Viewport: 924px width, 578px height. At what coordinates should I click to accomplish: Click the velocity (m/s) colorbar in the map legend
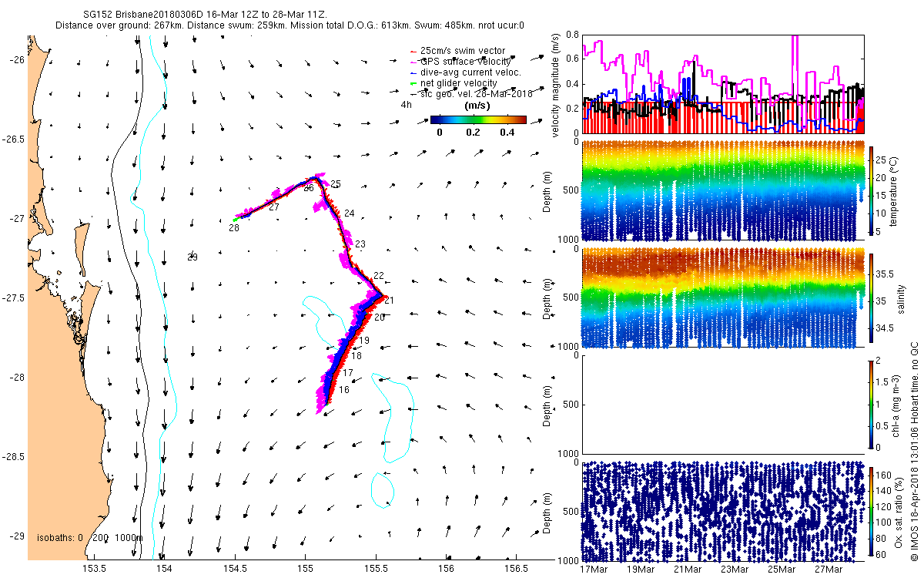click(478, 119)
